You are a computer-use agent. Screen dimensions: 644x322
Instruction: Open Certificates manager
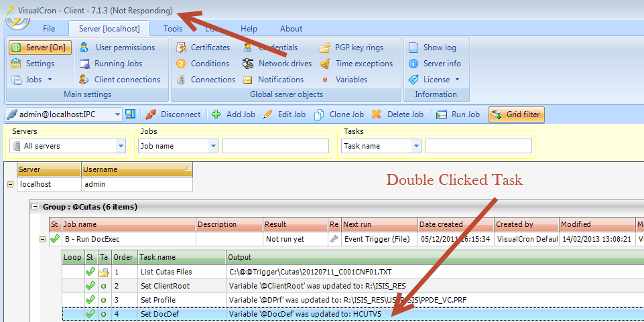pyautogui.click(x=210, y=48)
